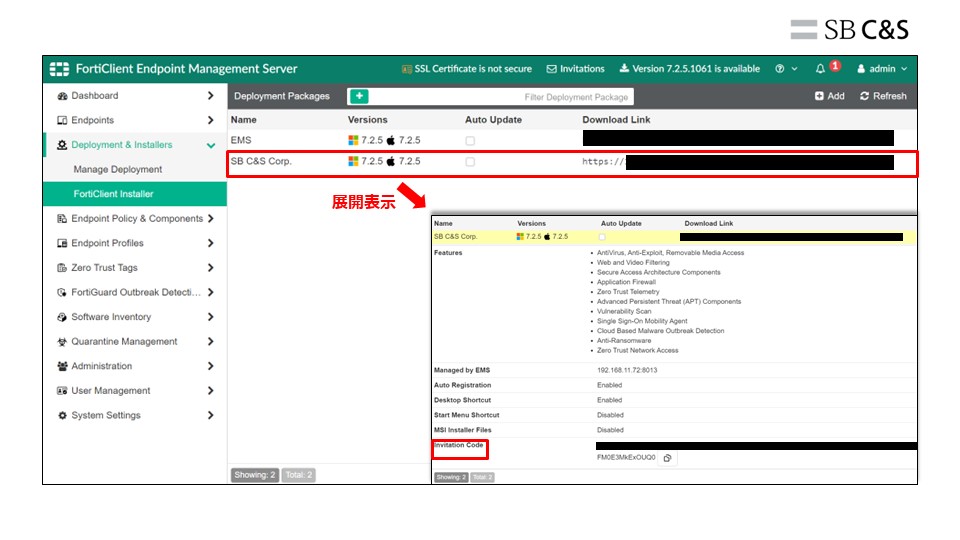Click the Showing: 2 badge in main list
The width and height of the screenshot is (960, 540).
pos(255,475)
